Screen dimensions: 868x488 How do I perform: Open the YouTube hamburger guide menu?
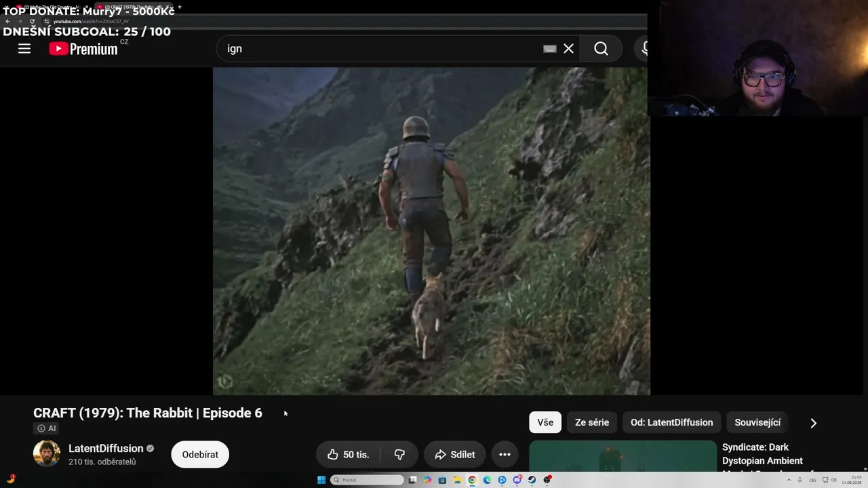24,49
